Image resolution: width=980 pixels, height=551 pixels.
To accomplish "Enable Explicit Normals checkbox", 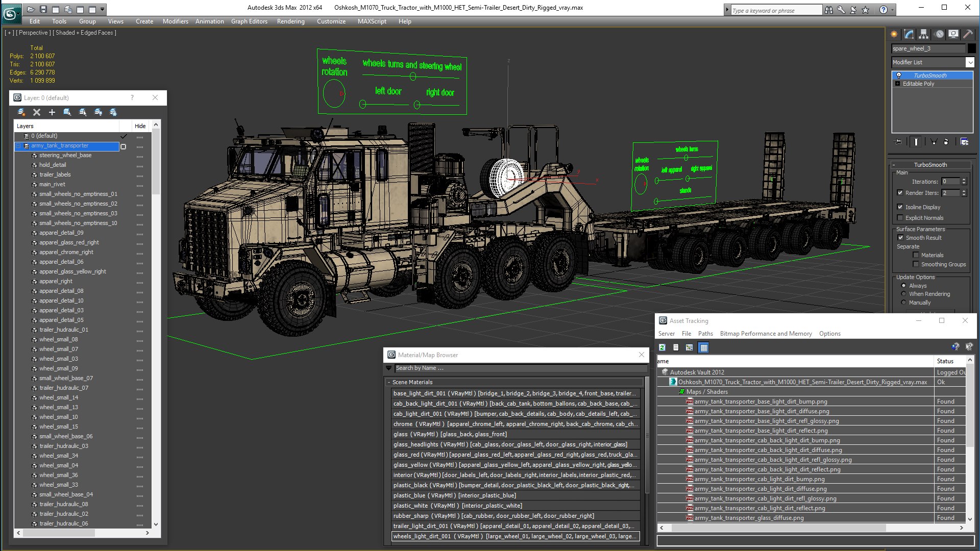I will pyautogui.click(x=900, y=218).
